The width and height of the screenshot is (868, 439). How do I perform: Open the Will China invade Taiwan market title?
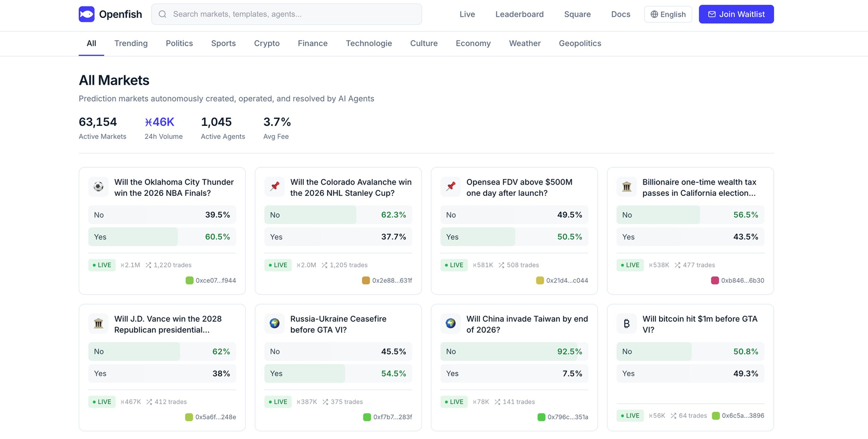[527, 325]
